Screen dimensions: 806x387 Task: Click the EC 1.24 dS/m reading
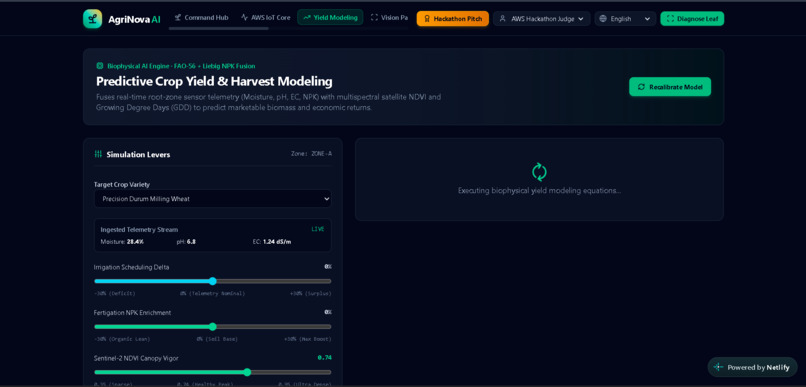coord(271,242)
